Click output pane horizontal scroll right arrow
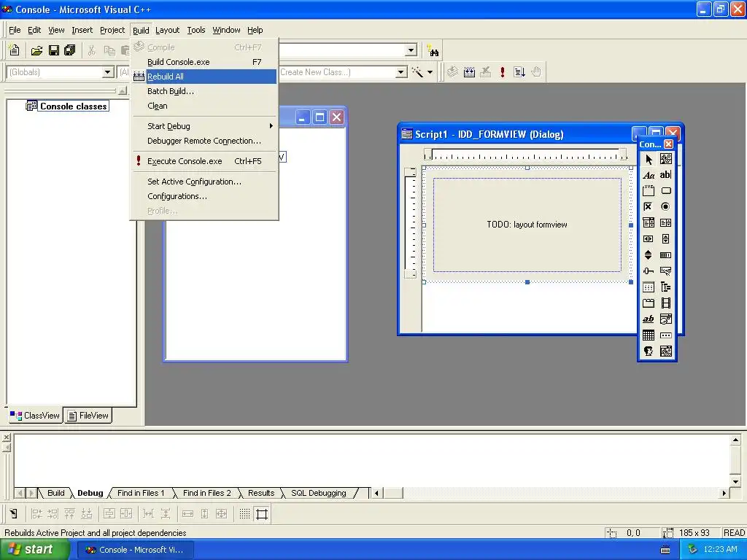Viewport: 747px width, 560px height. [x=724, y=494]
